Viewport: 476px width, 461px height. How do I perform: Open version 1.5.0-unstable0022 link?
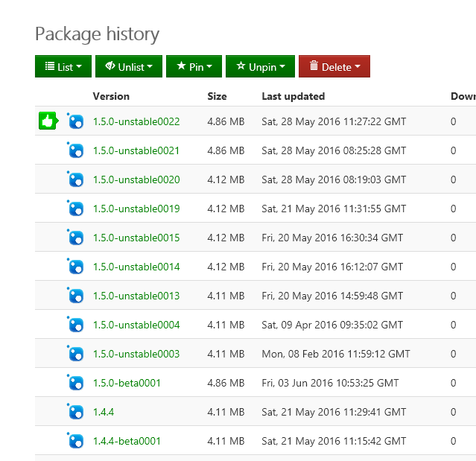[136, 121]
